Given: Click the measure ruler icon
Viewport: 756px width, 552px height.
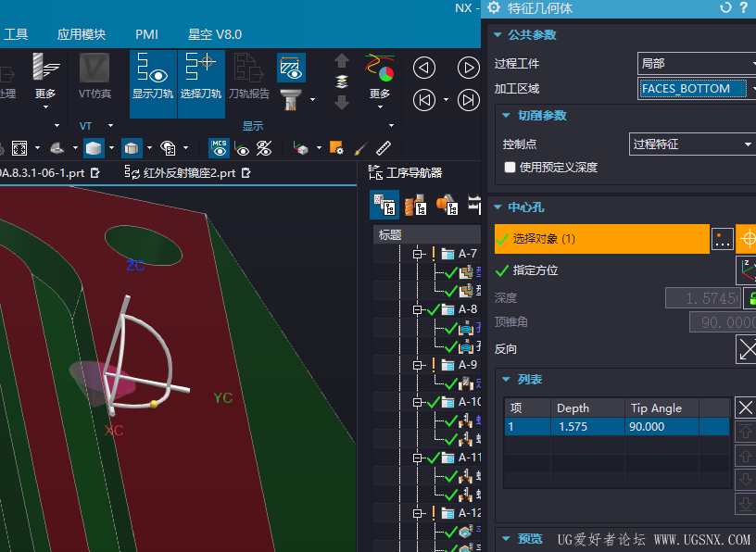Looking at the screenshot, I should (384, 148).
